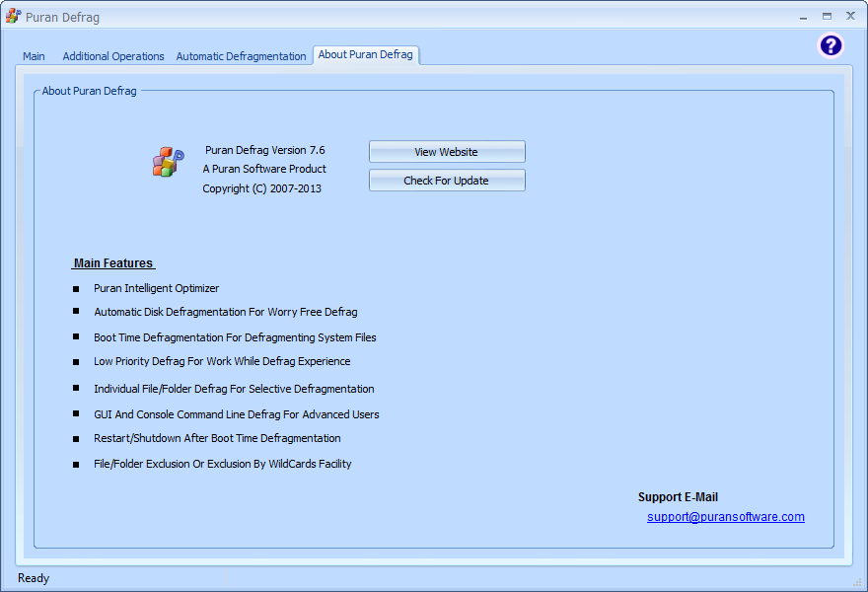Click the Puran Defrag Version 7.6 text

[x=265, y=150]
